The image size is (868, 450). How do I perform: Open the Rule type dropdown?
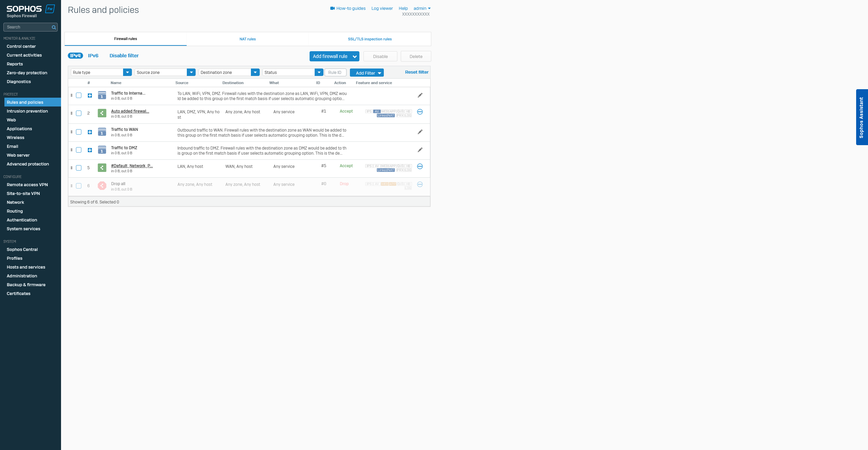[101, 72]
